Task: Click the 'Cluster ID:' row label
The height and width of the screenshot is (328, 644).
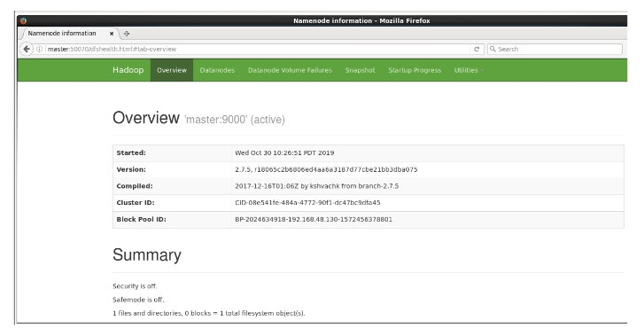Action: click(136, 203)
